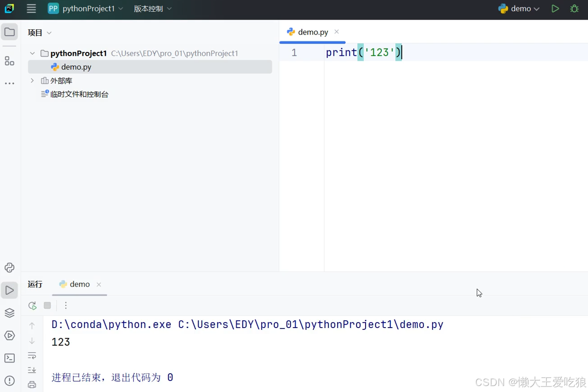Click the 运行 panel label
The image size is (588, 392).
[35, 285]
